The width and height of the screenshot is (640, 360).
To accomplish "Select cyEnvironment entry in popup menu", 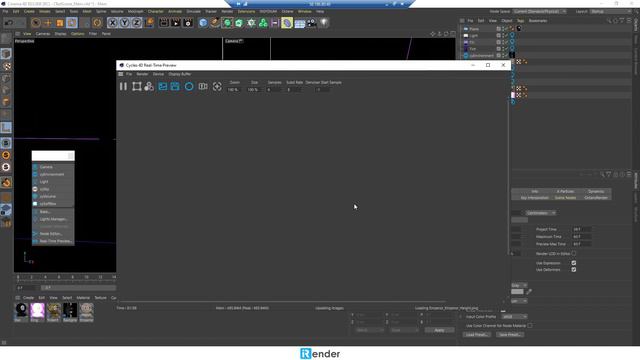I will click(53, 174).
